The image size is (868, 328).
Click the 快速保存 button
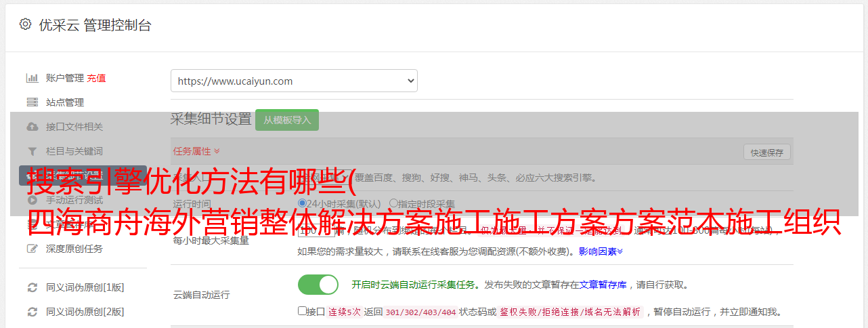coord(766,152)
